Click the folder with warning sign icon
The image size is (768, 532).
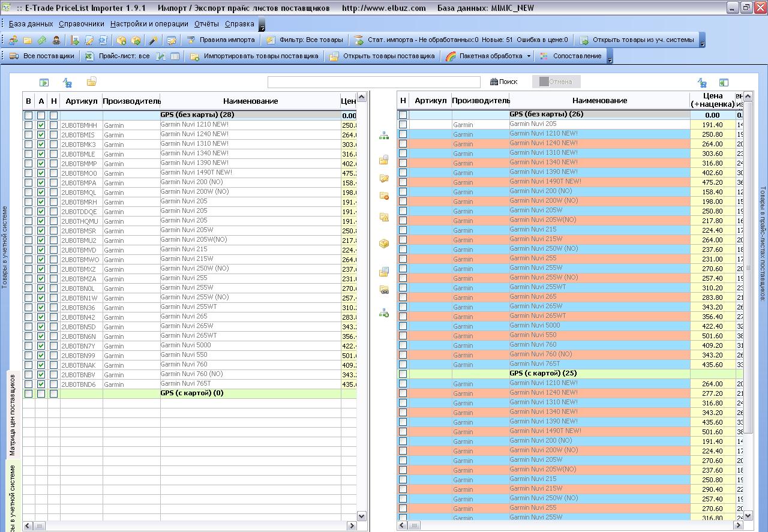pos(384,217)
